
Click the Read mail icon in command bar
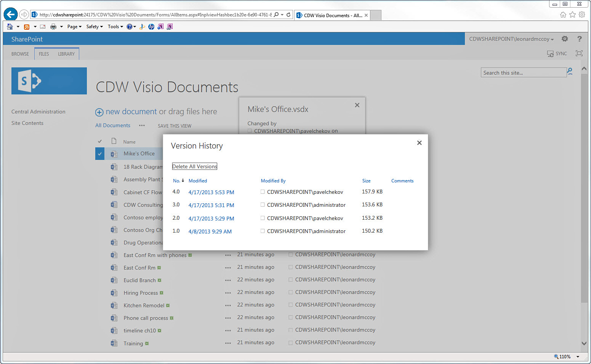click(x=43, y=27)
